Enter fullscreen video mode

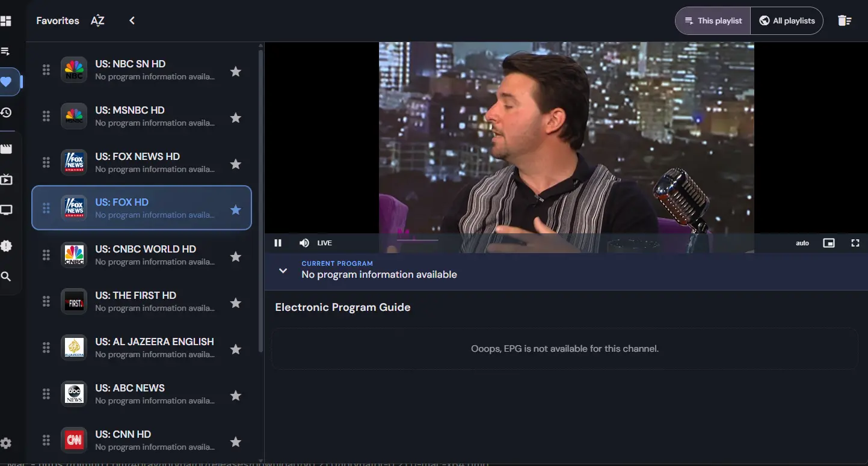pos(855,243)
